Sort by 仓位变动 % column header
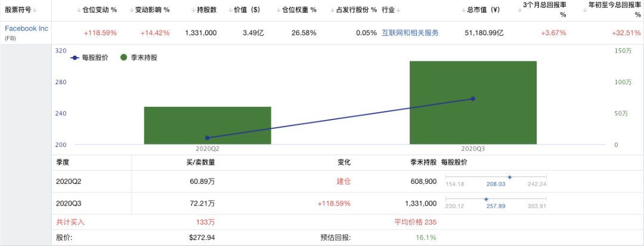 (x=97, y=10)
